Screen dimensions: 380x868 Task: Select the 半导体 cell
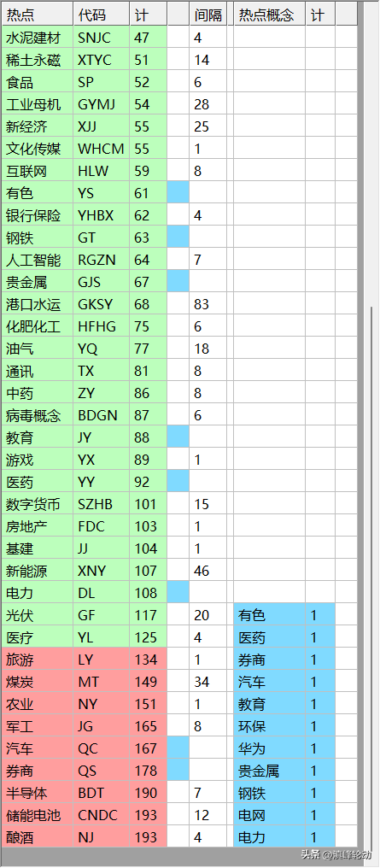coord(38,793)
